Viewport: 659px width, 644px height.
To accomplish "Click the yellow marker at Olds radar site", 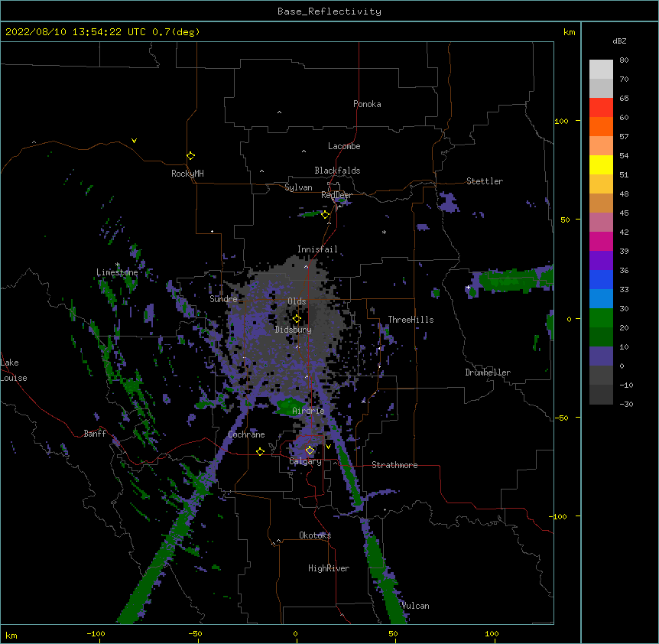I will click(x=297, y=319).
